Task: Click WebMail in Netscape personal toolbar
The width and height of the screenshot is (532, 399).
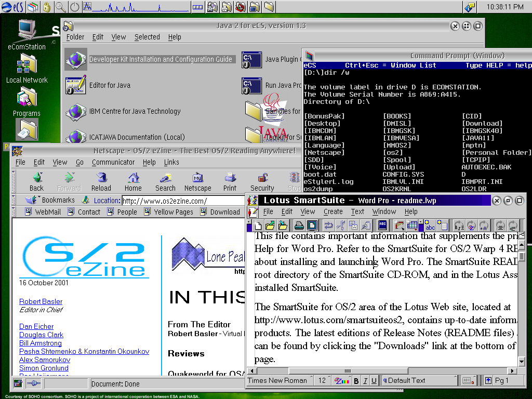Action: [x=43, y=212]
